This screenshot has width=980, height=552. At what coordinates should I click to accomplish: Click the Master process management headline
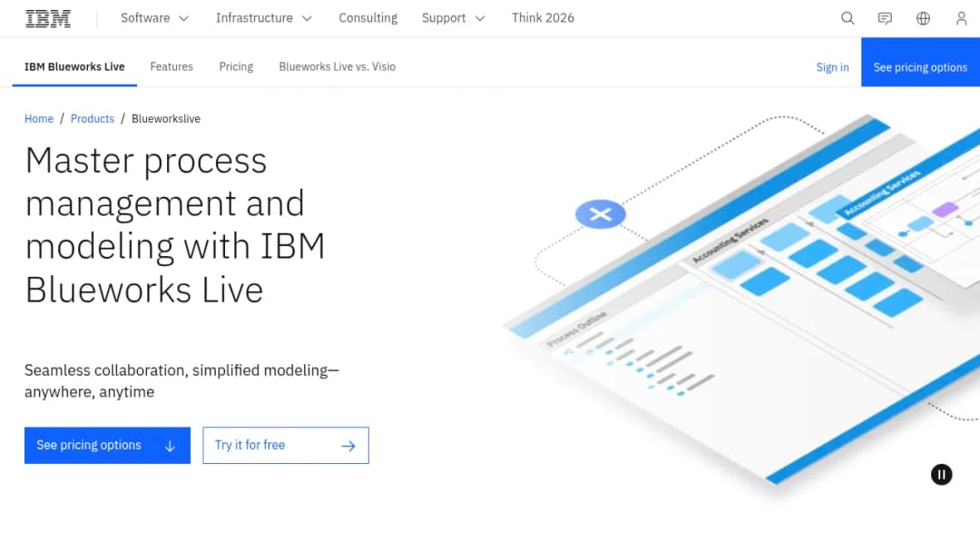(175, 225)
